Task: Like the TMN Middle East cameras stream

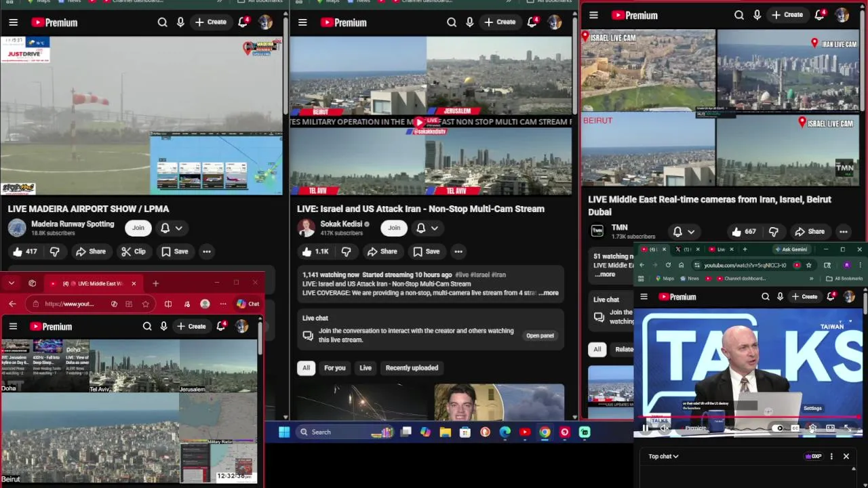Action: click(743, 231)
